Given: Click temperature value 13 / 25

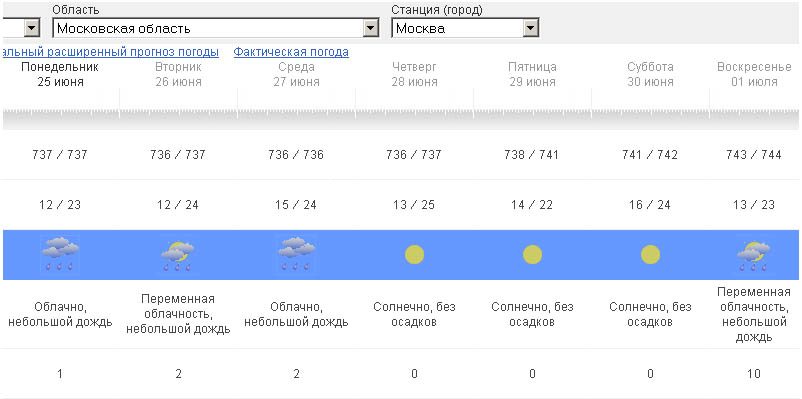Looking at the screenshot, I should 414,205.
